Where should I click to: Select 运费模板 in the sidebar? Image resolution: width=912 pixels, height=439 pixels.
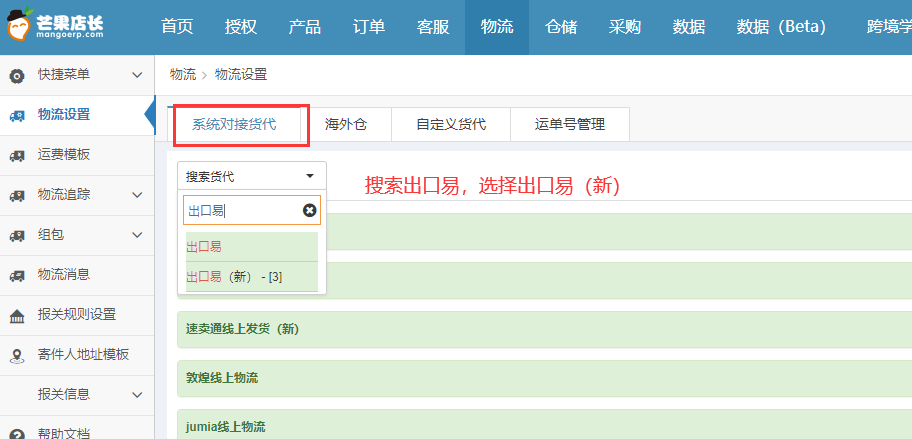coord(77,155)
